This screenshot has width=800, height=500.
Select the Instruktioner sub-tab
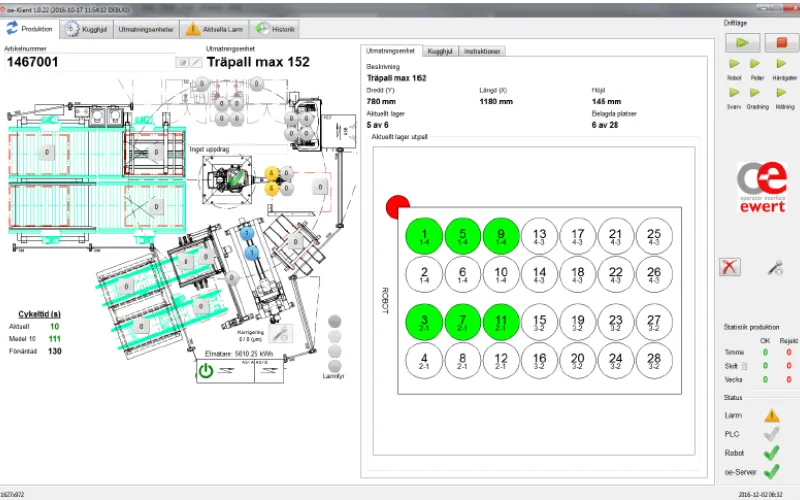pyautogui.click(x=482, y=50)
